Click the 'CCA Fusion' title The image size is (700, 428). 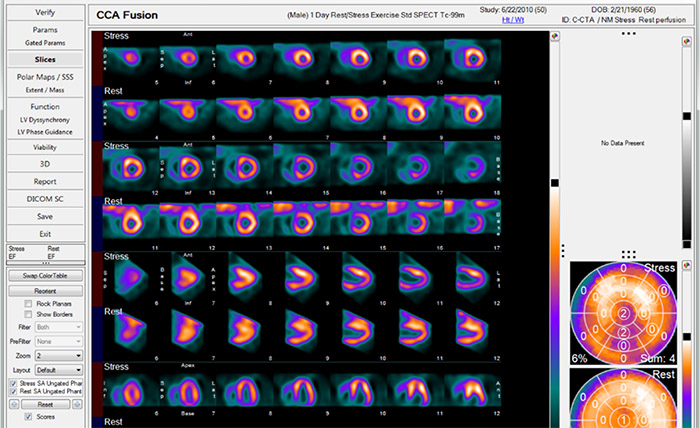click(127, 15)
